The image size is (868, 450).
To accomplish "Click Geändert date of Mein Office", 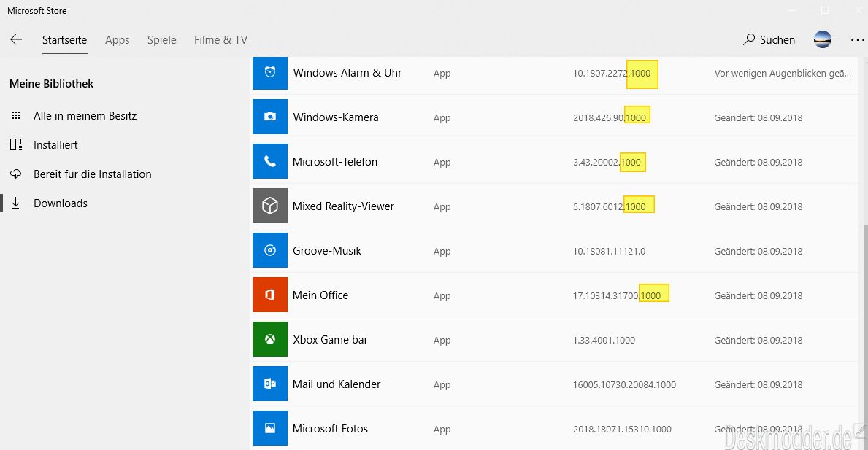I will [x=758, y=296].
